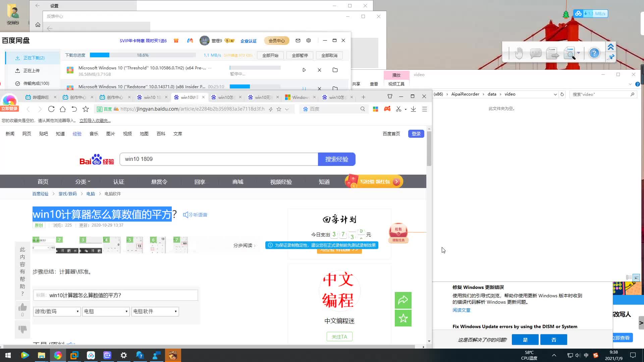Click the 会员中心 button in Baidu Netdisk
The image size is (644, 362).
point(277,41)
